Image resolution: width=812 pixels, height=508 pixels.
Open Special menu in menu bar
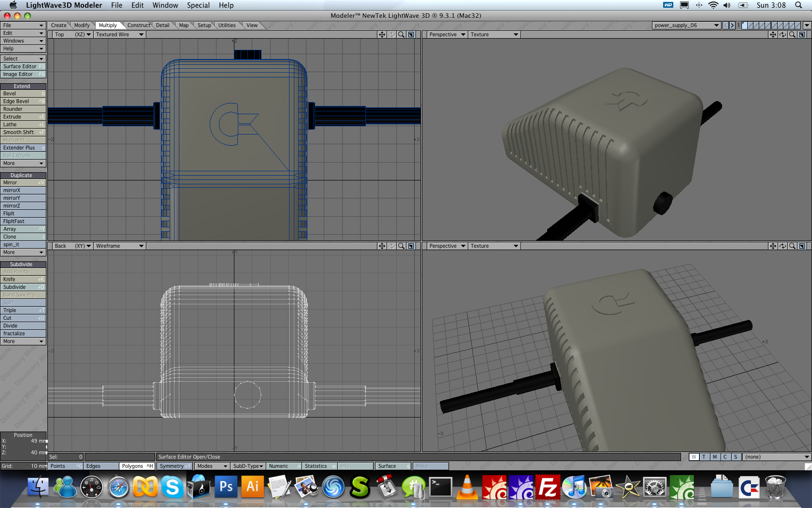(x=198, y=5)
